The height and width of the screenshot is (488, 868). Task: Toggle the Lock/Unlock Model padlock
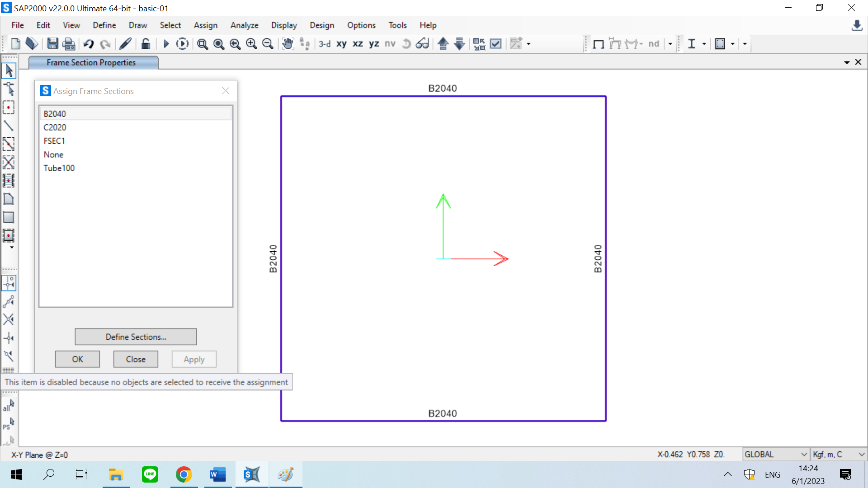pyautogui.click(x=146, y=44)
